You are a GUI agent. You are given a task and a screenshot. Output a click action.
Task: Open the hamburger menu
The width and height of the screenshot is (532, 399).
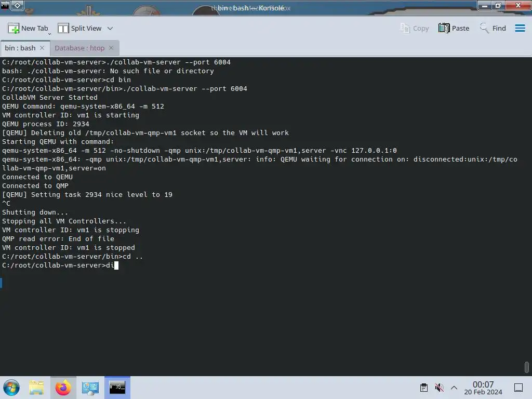click(x=520, y=29)
